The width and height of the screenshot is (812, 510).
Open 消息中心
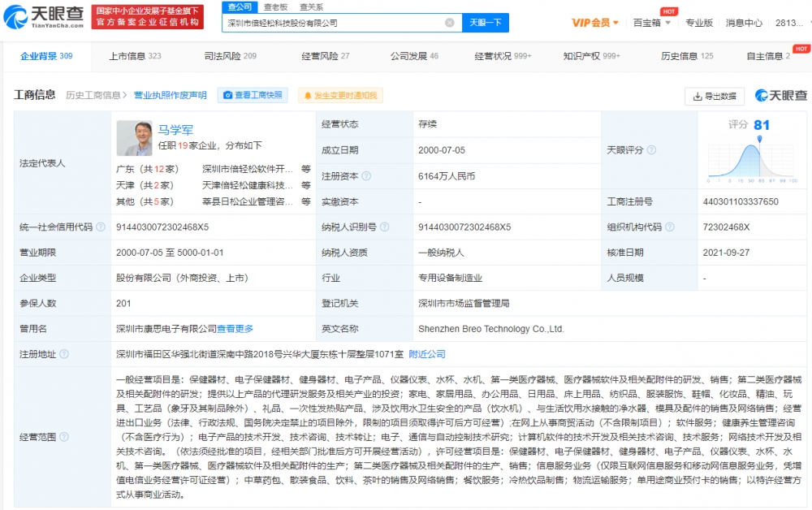click(744, 23)
